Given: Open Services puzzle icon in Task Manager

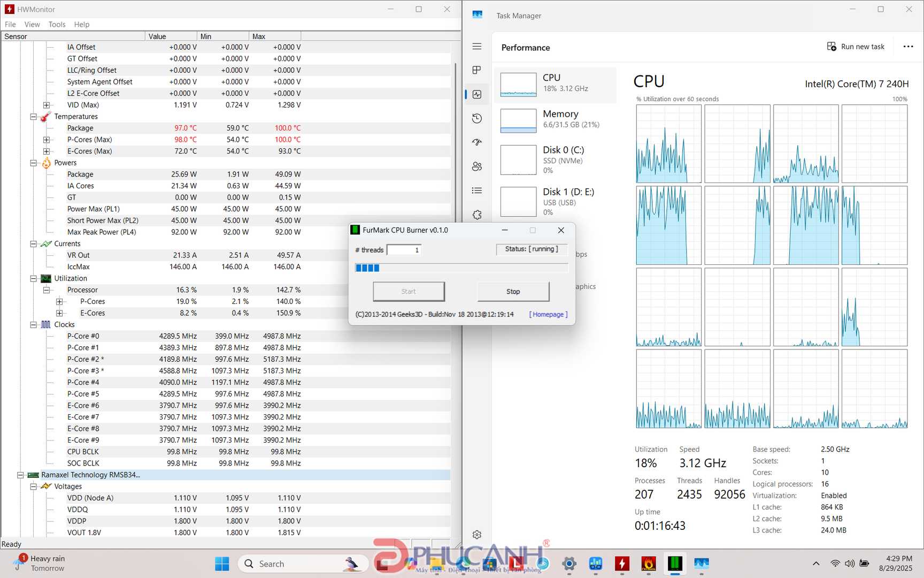Looking at the screenshot, I should 477,215.
